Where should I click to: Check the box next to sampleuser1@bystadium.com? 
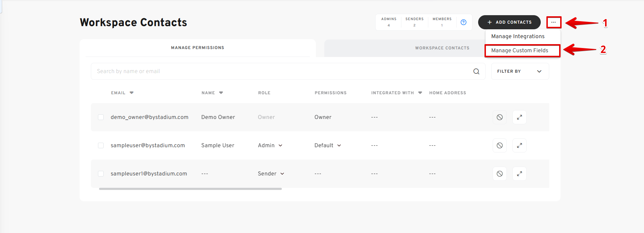(x=101, y=174)
